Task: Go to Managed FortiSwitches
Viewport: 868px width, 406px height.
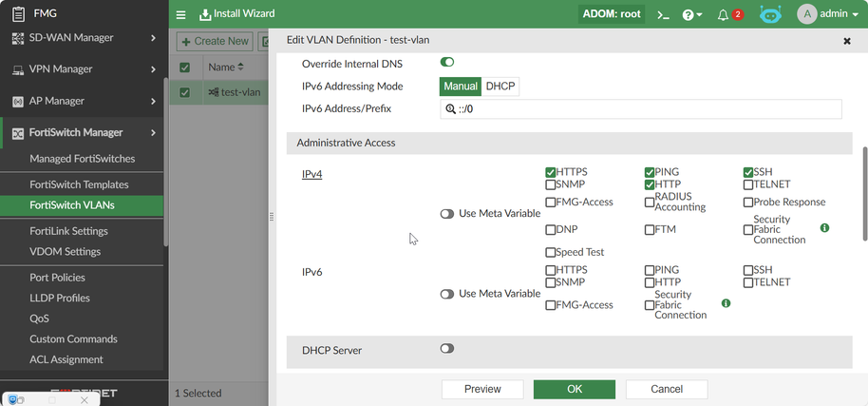Action: click(x=82, y=159)
